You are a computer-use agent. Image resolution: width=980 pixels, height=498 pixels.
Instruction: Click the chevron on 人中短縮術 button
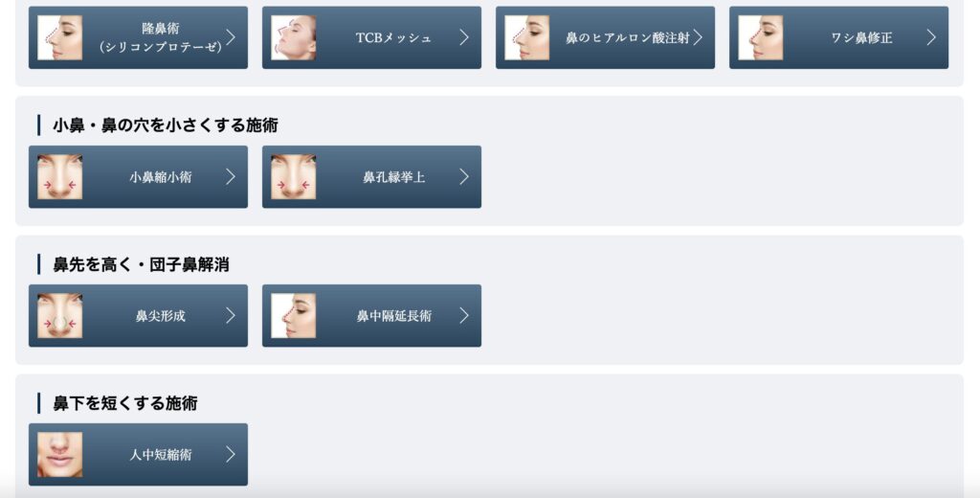pyautogui.click(x=231, y=454)
